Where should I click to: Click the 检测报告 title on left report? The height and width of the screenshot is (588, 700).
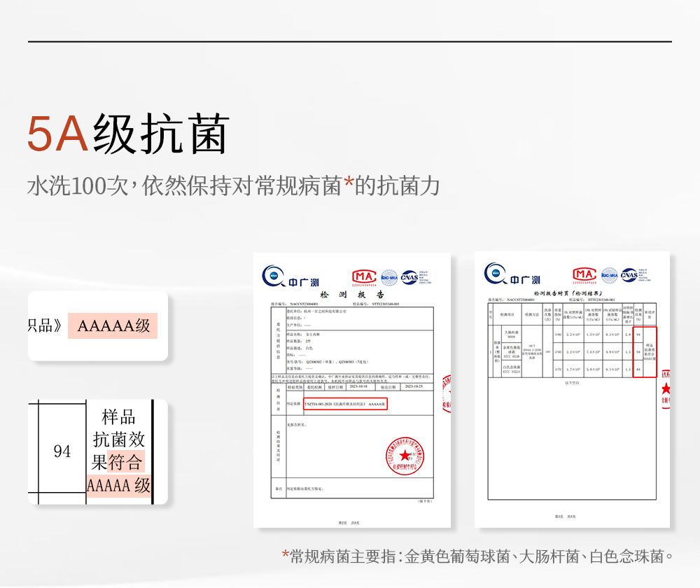click(352, 295)
